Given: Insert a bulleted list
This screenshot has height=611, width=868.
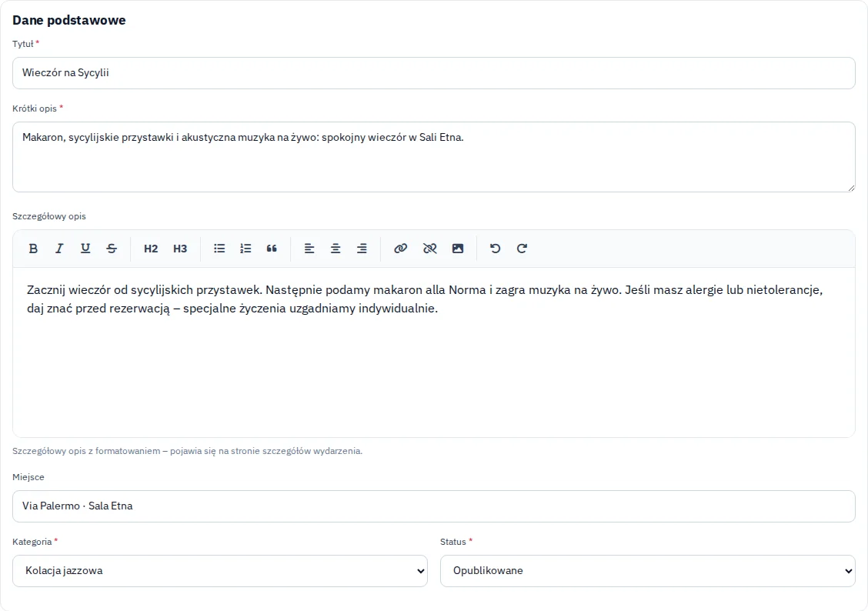Looking at the screenshot, I should (x=219, y=249).
